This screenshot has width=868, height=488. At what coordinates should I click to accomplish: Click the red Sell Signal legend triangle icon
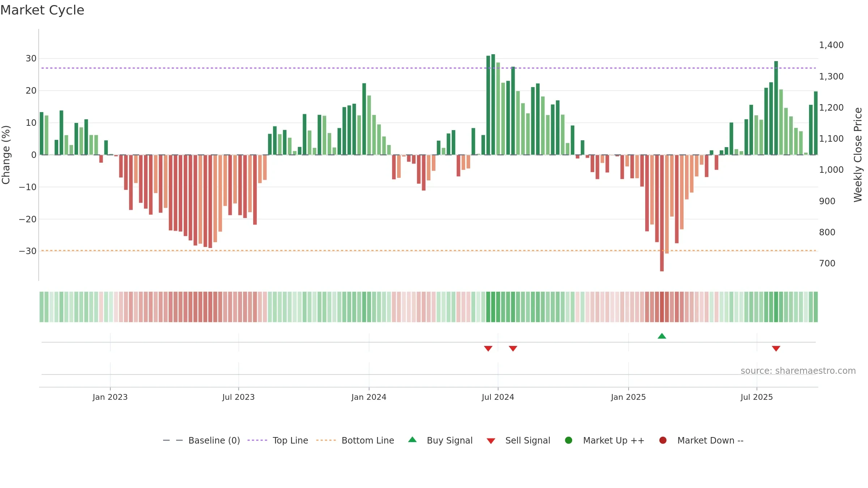click(491, 441)
